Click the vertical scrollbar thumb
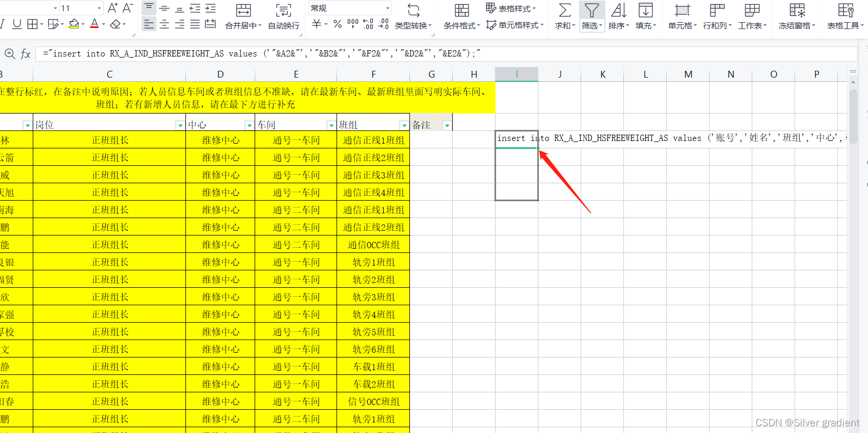Image resolution: width=868 pixels, height=433 pixels. [x=853, y=116]
